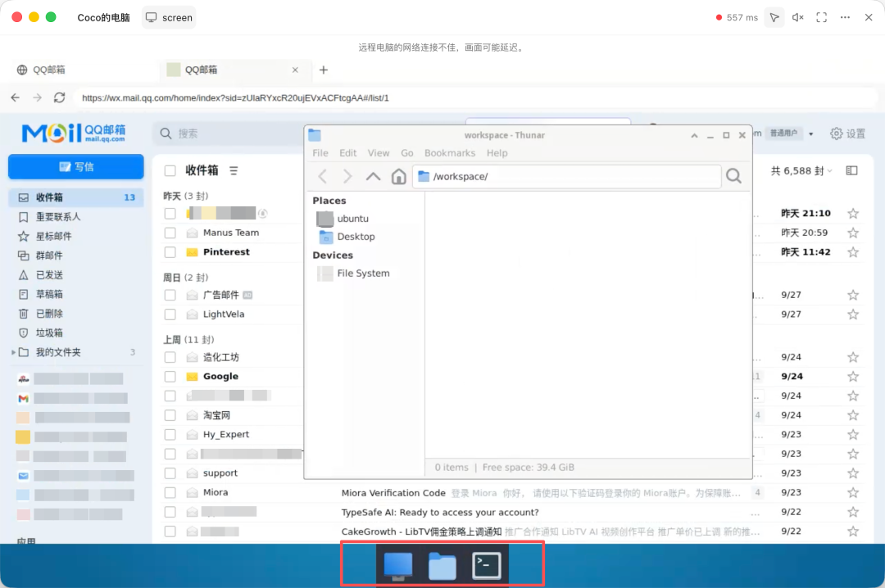Open the desktop icon in the bottom dock
885x588 pixels.
398,565
